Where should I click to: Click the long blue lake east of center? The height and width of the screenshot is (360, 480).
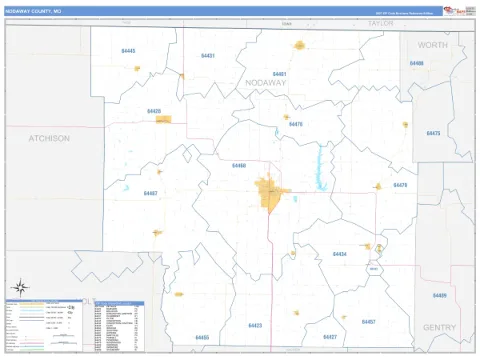(320, 168)
